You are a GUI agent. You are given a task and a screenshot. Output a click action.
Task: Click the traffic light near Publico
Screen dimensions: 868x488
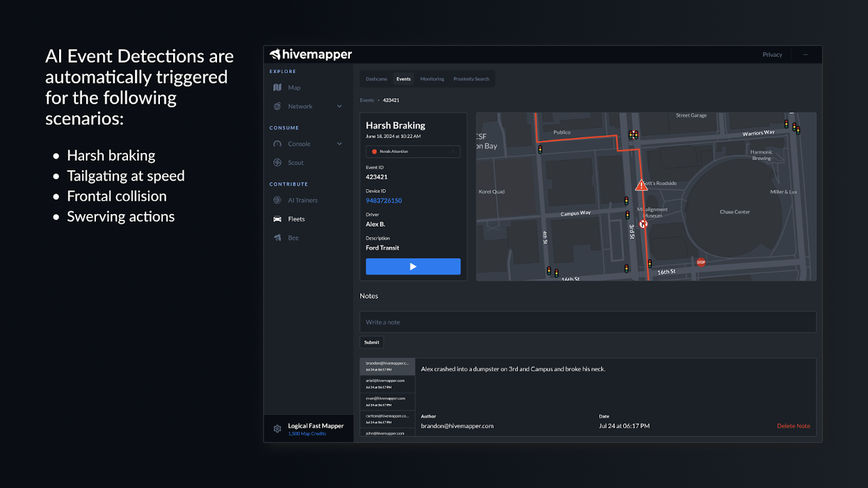point(540,149)
